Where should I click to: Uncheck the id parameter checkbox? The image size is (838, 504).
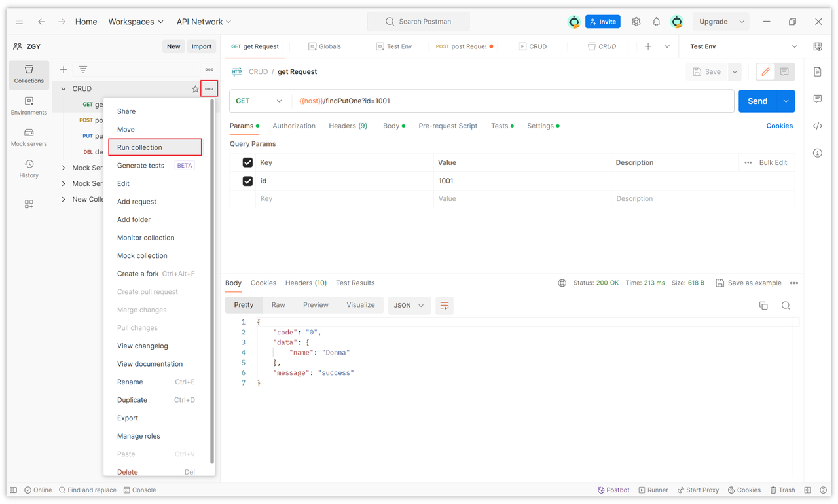click(247, 181)
